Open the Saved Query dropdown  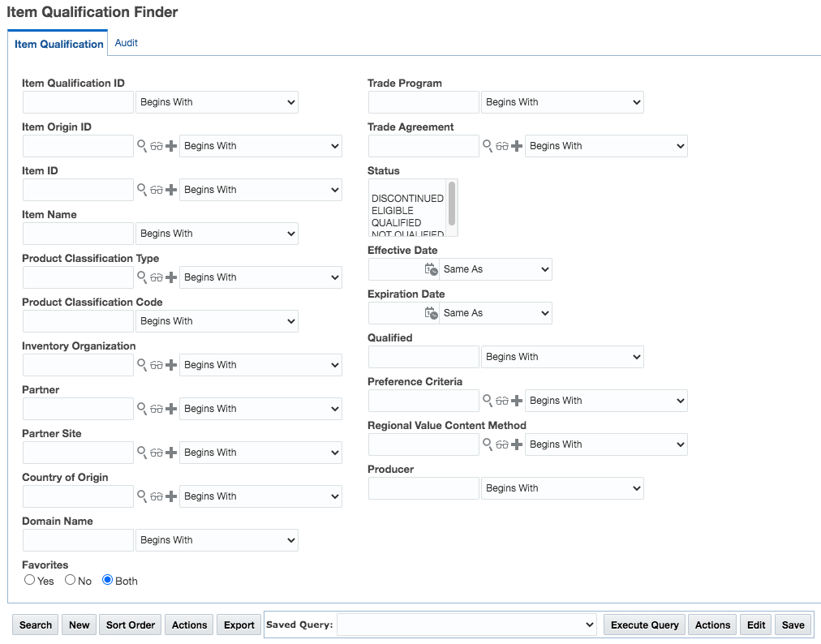click(466, 625)
